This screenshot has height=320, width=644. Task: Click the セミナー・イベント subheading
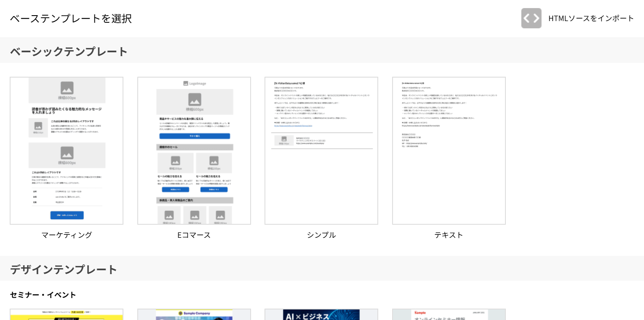point(43,295)
